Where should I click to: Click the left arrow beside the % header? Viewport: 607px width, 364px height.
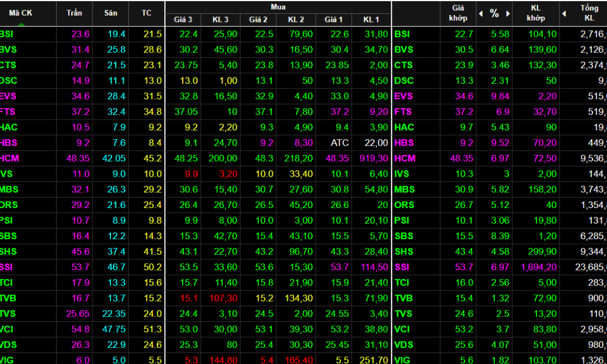(x=481, y=13)
